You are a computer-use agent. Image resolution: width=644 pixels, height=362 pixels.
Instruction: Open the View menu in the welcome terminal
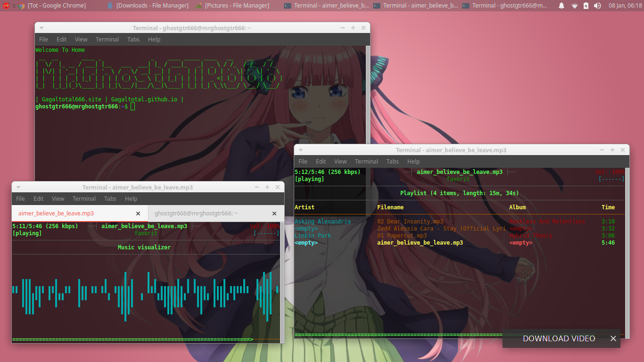coord(81,40)
